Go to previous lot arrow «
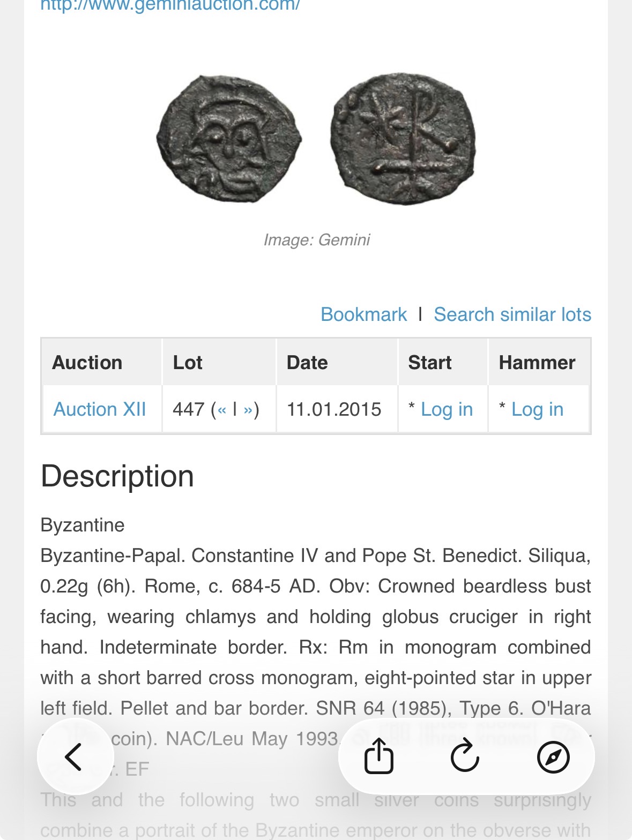 pyautogui.click(x=222, y=410)
